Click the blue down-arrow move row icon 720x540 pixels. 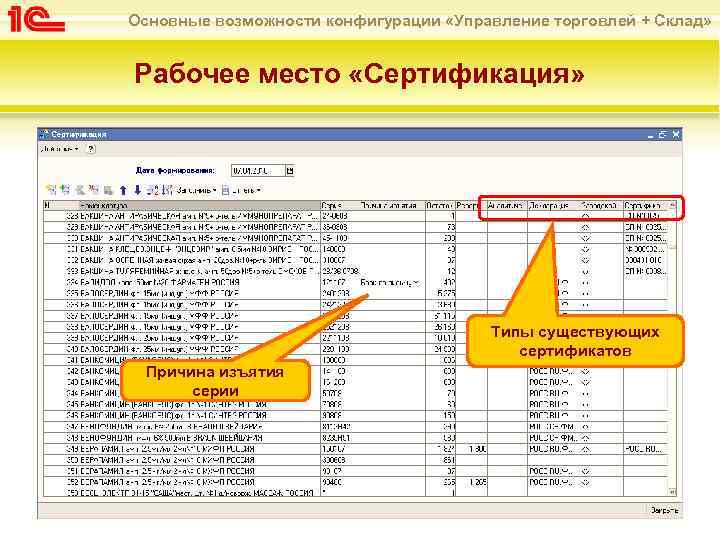click(x=137, y=190)
